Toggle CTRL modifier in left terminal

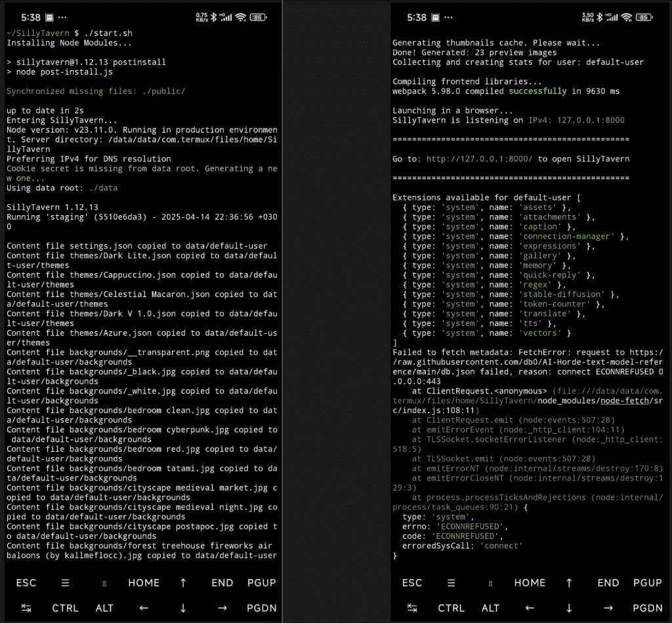(x=65, y=608)
